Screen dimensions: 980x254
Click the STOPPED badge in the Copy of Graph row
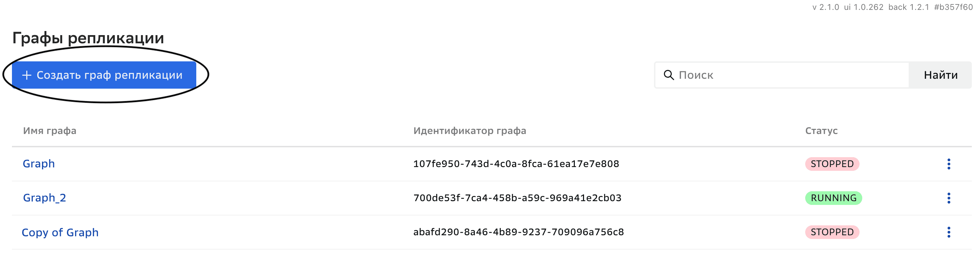tap(833, 232)
